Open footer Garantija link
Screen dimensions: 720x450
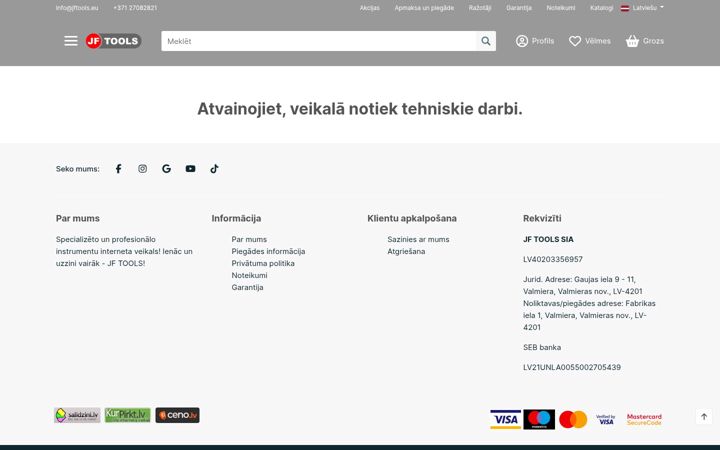click(x=248, y=287)
